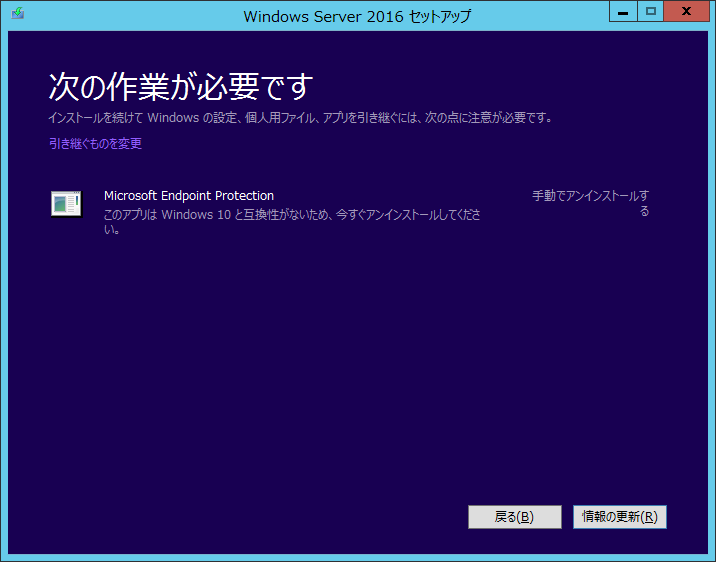Maximize the setup window
Image resolution: width=716 pixels, height=562 pixels.
[651, 11]
